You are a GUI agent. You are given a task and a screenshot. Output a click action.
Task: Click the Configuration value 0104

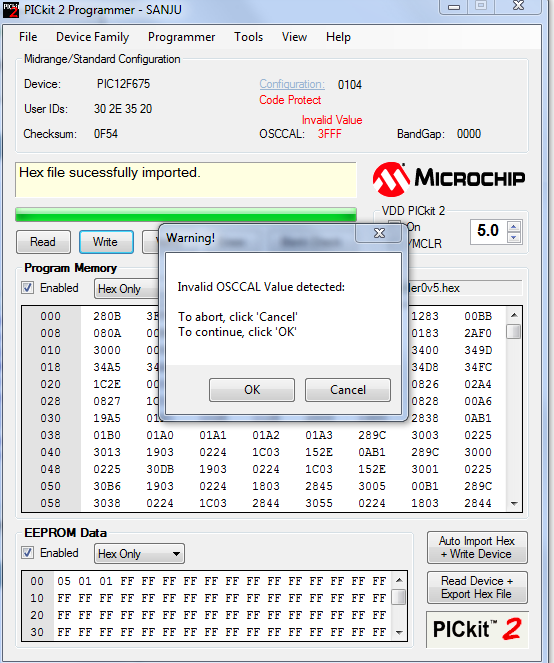(350, 85)
